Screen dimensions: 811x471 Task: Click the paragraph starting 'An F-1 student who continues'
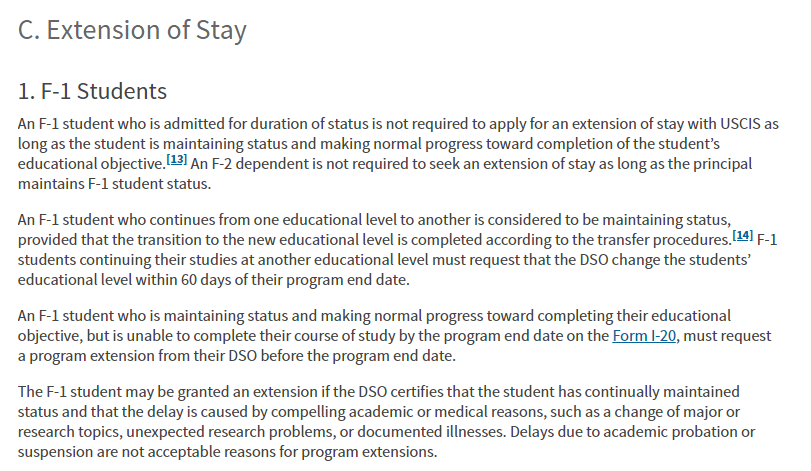coord(397,250)
